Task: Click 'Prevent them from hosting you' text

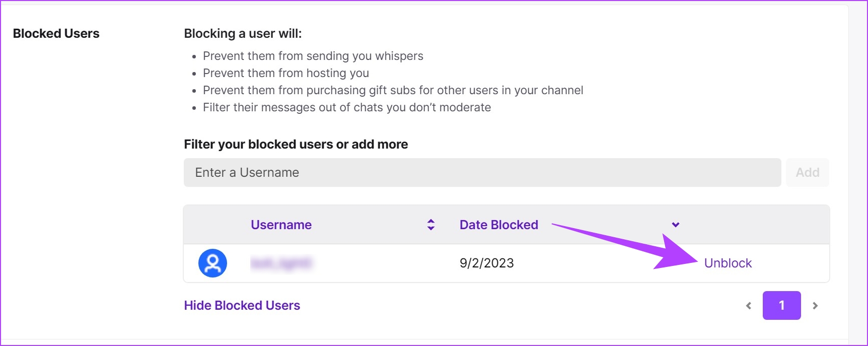Action: [286, 73]
